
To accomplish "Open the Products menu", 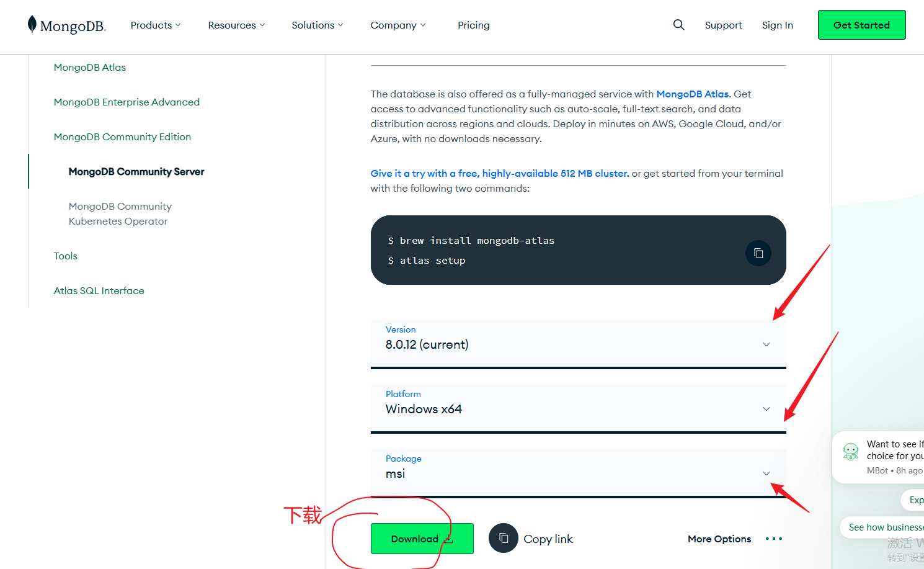I will (156, 25).
